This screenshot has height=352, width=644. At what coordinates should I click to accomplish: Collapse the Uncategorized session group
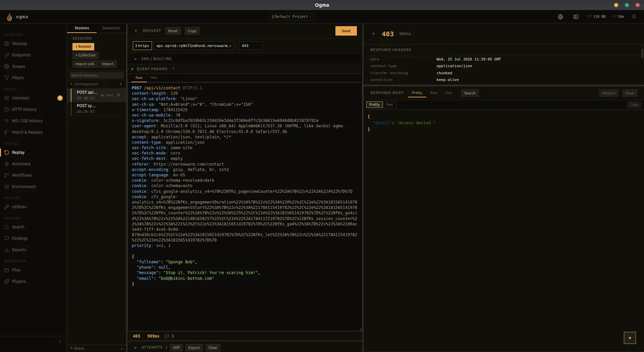pos(71,84)
